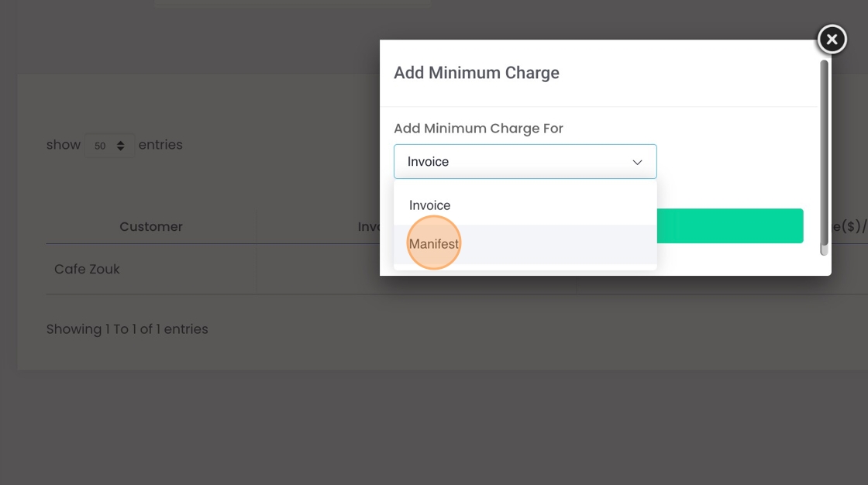Open the show 50 entries selector

[108, 146]
